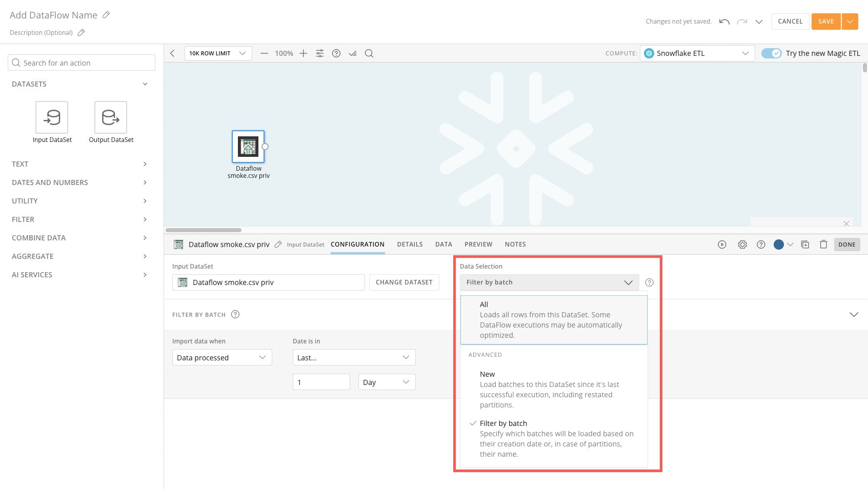
Task: Click the SAVE button
Action: [826, 22]
